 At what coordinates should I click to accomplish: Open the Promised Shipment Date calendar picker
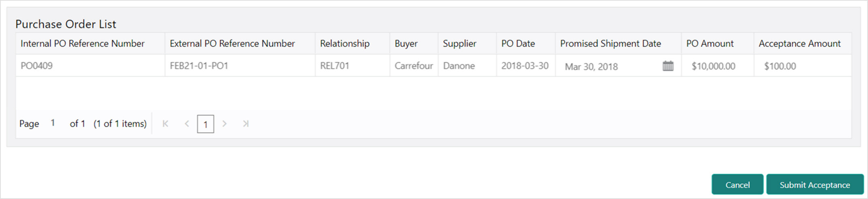click(x=668, y=66)
